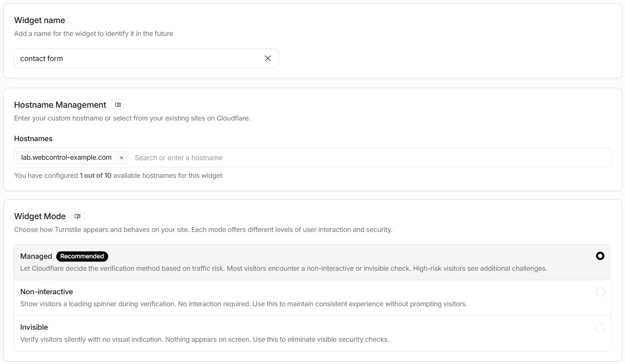This screenshot has width=625, height=364.
Task: Click the Enter your custom hostname helper text
Action: (132, 118)
